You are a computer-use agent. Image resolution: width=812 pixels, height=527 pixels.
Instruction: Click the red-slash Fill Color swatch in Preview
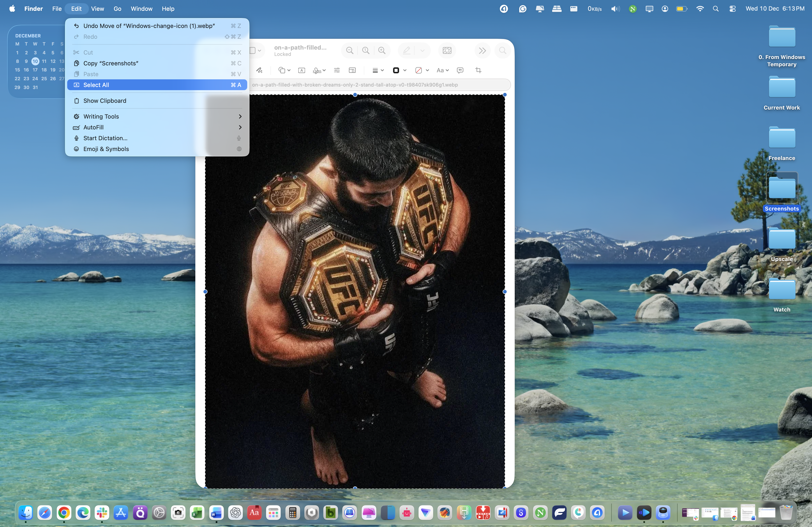click(x=418, y=70)
